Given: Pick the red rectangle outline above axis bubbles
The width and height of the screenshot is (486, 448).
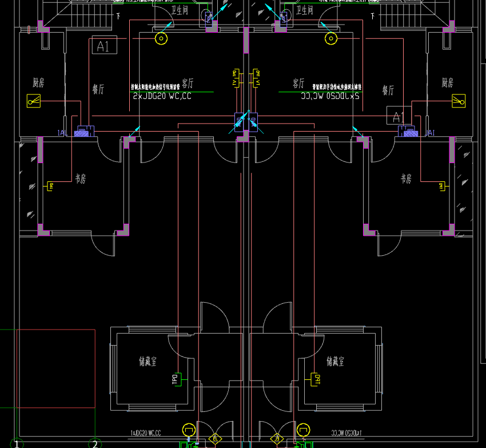Looking at the screenshot, I should click(x=56, y=368).
